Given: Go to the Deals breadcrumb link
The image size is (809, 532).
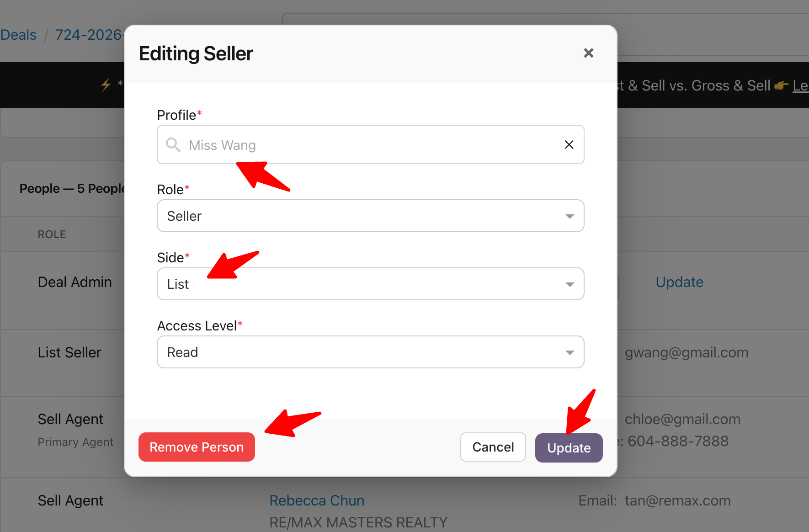Looking at the screenshot, I should [18, 35].
